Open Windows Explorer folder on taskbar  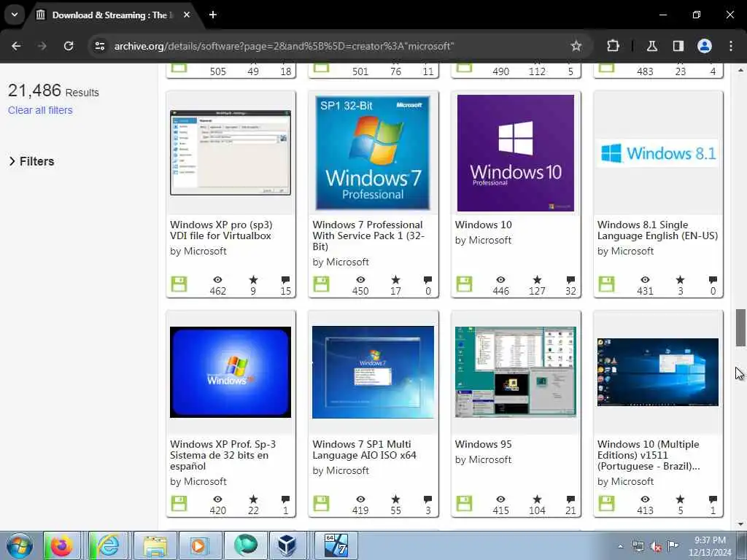click(x=155, y=545)
